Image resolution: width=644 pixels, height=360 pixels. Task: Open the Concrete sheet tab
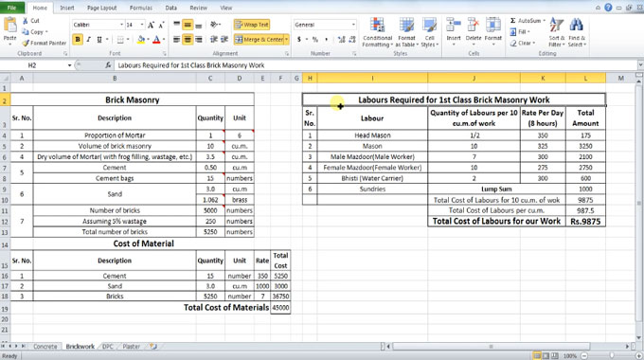(45, 347)
